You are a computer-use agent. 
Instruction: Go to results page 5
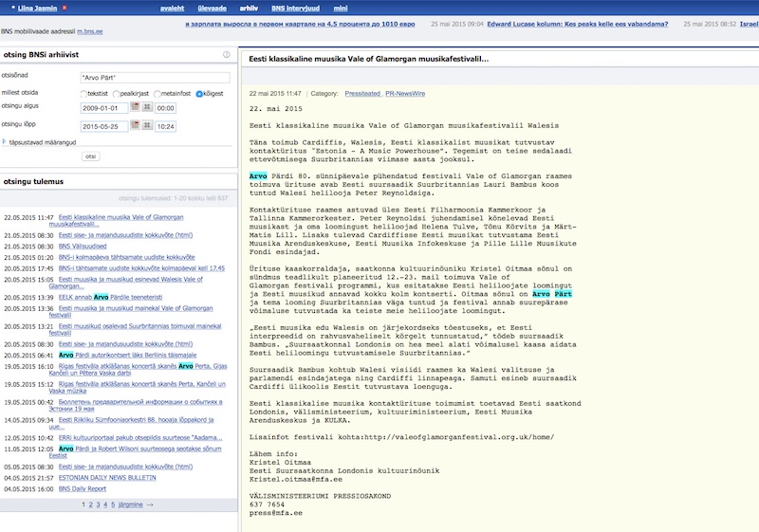point(113,504)
